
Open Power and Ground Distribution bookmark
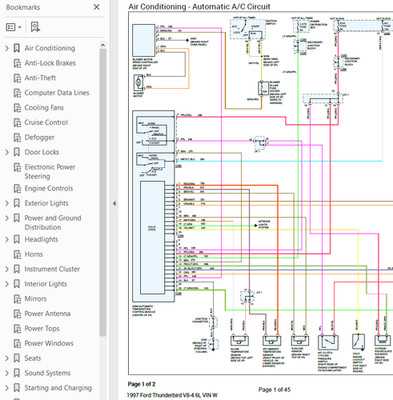pos(53,223)
